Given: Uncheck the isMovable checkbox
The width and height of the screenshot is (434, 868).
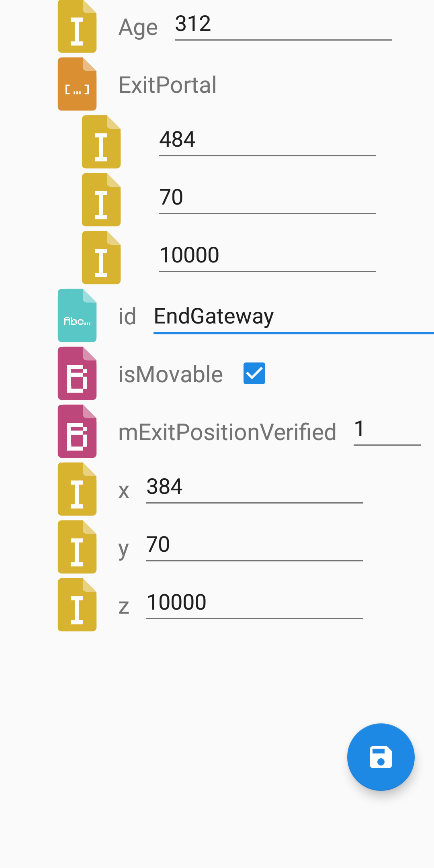Looking at the screenshot, I should tap(254, 373).
